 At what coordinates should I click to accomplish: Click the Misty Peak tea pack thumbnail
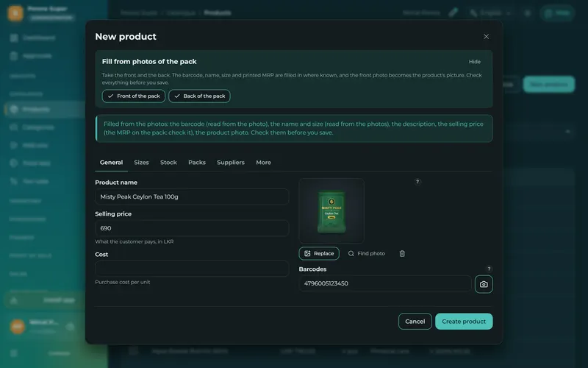[331, 210]
